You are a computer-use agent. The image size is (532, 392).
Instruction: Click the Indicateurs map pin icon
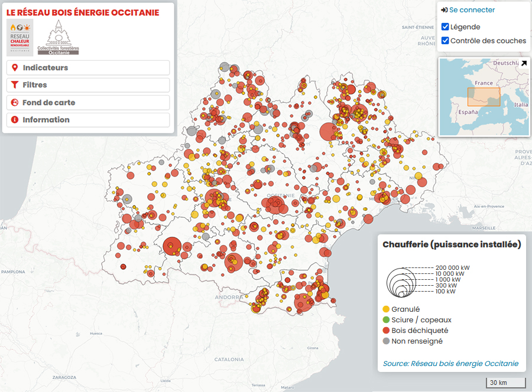(15, 68)
